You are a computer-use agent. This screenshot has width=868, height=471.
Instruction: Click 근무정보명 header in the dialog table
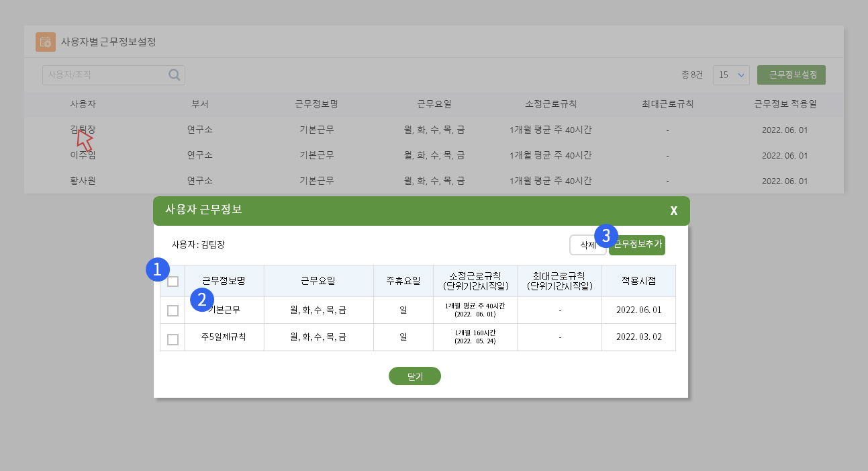pyautogui.click(x=224, y=282)
